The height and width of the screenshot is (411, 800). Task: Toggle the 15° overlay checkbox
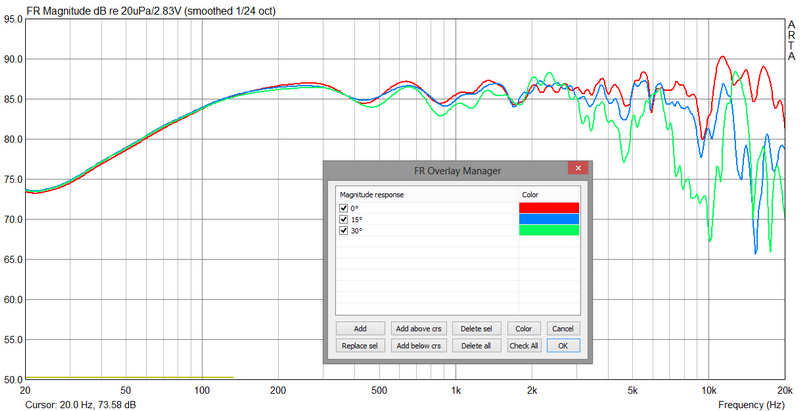coord(344,219)
